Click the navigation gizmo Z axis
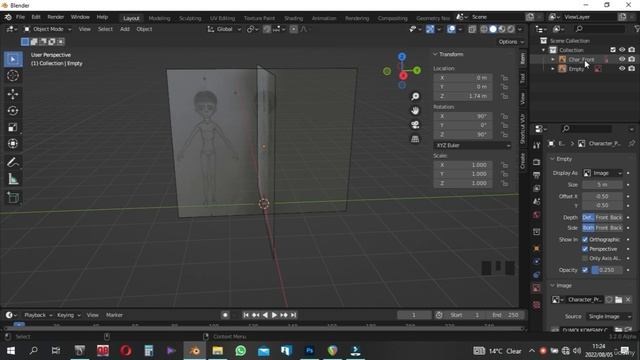Viewport: 640px width, 360px height. tap(402, 57)
